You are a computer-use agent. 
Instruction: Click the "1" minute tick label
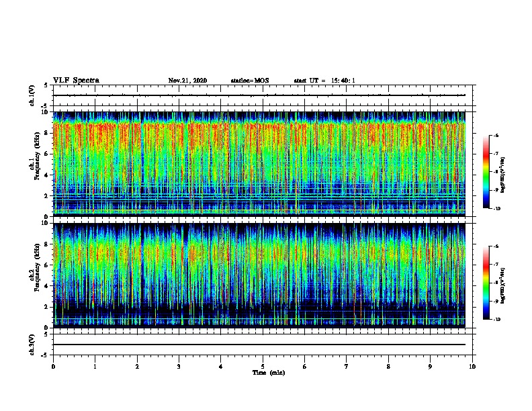point(95,366)
